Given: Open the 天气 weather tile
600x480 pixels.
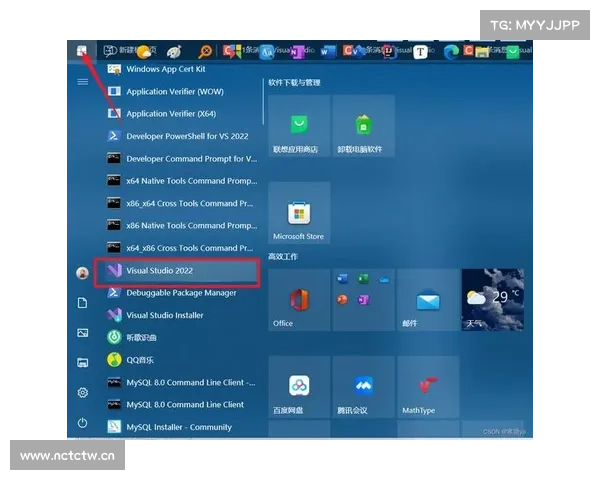Looking at the screenshot, I should (x=493, y=300).
